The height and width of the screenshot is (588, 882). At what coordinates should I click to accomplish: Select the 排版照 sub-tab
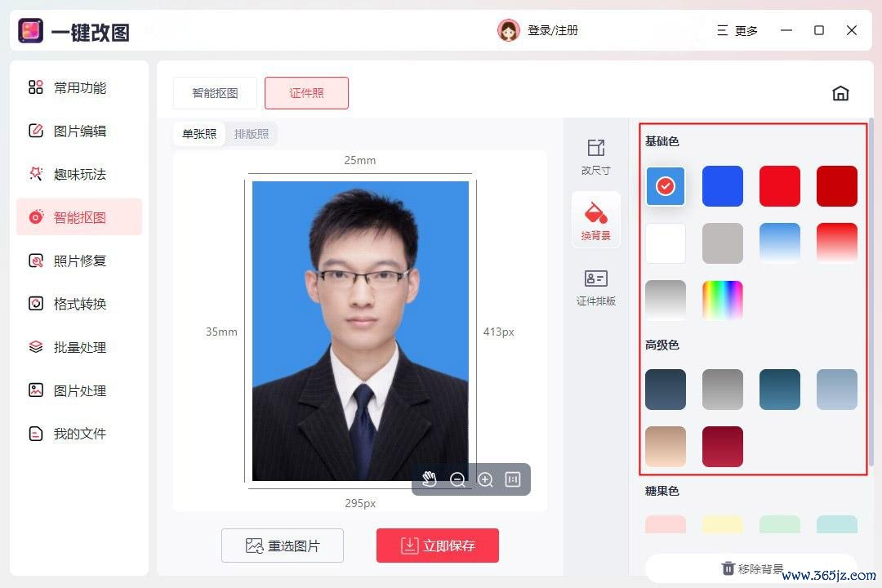tap(252, 134)
